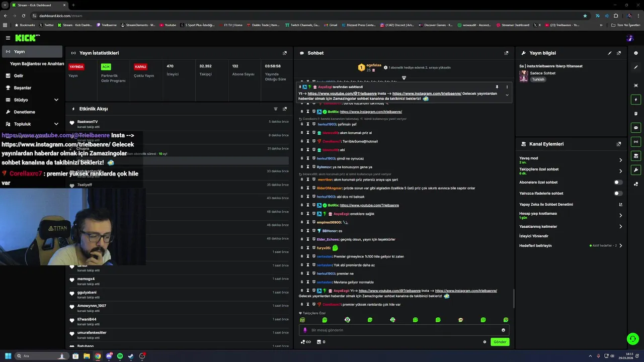Open the YouTube link in pinned message
The height and width of the screenshot is (362, 644).
click(x=342, y=94)
